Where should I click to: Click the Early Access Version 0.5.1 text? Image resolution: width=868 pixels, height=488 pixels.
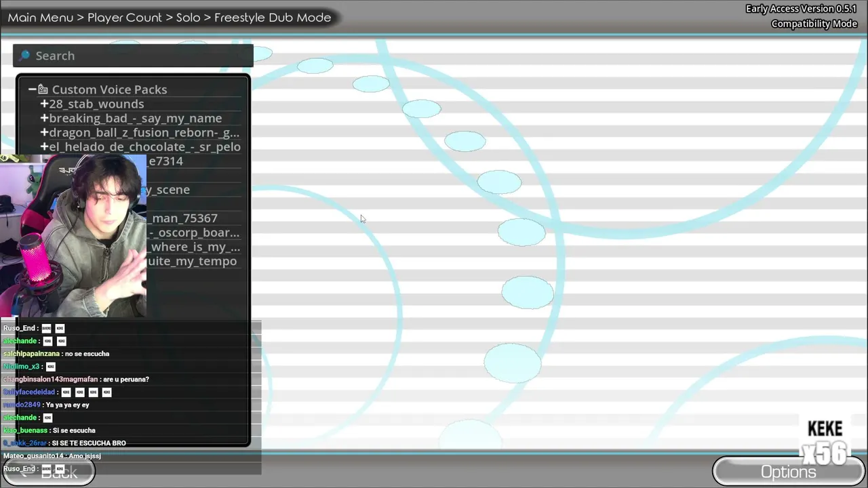(802, 9)
